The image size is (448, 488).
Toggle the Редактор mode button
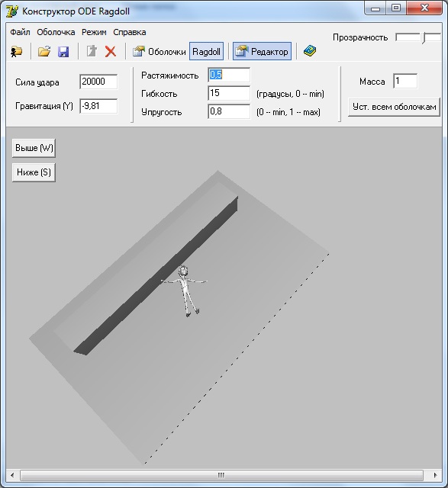pyautogui.click(x=262, y=51)
